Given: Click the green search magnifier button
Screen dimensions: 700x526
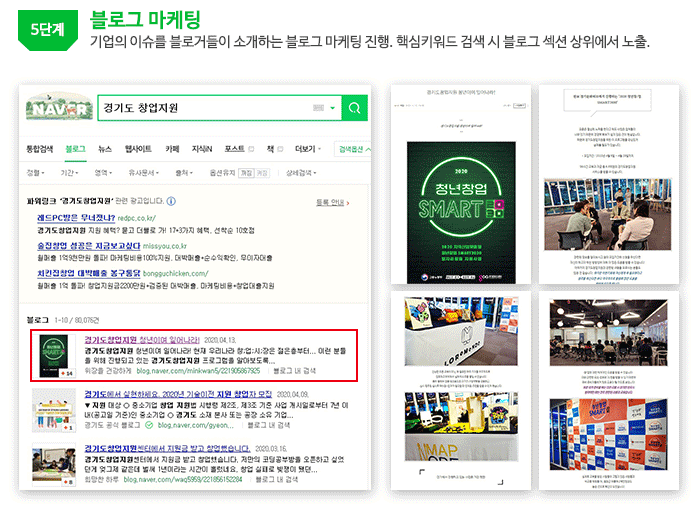Looking at the screenshot, I should click(x=354, y=108).
